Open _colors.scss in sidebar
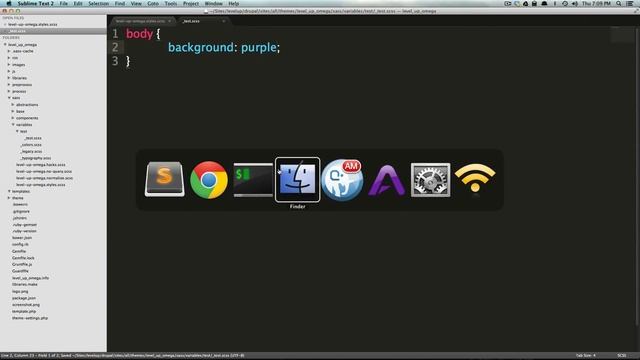 pyautogui.click(x=31, y=145)
